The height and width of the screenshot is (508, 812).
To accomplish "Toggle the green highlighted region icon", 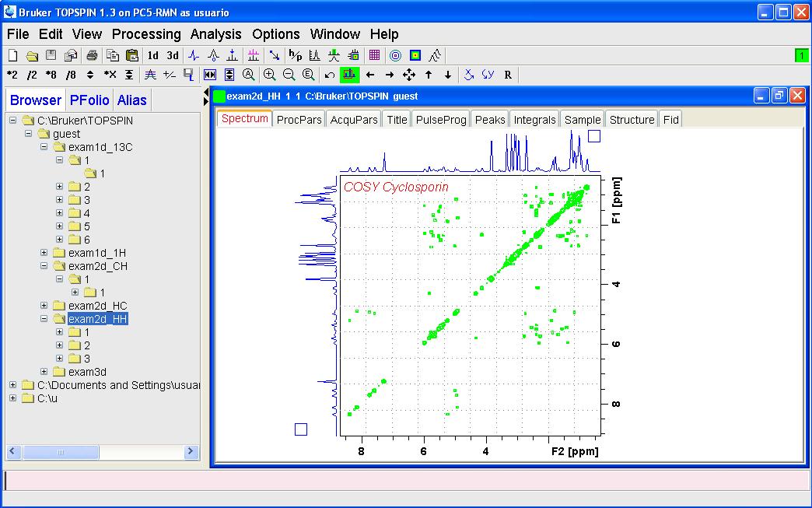I will [349, 75].
